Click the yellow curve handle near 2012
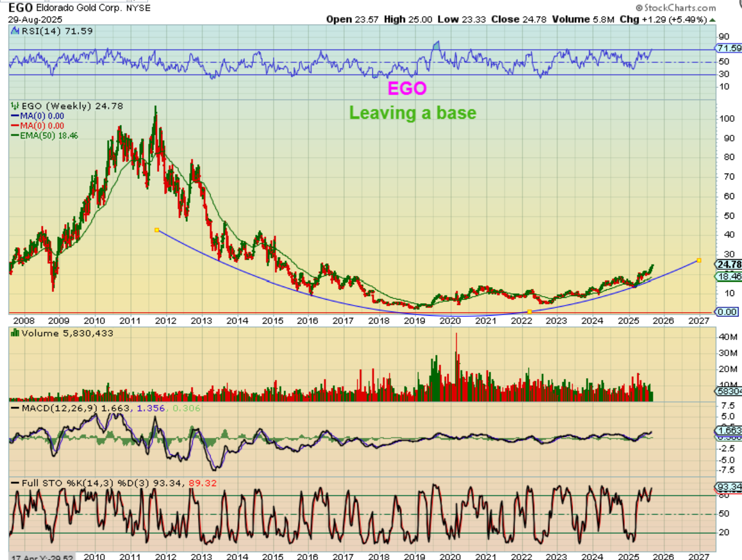742x560 pixels. pos(156,229)
